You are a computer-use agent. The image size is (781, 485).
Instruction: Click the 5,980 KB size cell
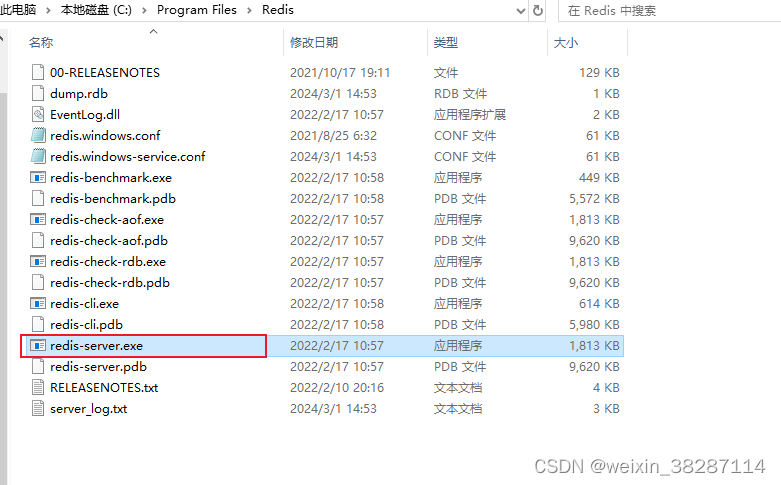594,325
